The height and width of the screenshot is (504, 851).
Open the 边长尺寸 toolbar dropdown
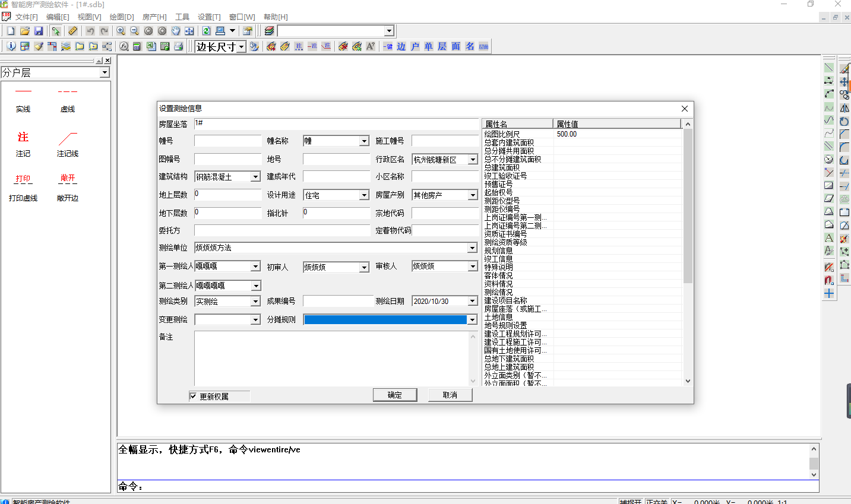click(242, 47)
